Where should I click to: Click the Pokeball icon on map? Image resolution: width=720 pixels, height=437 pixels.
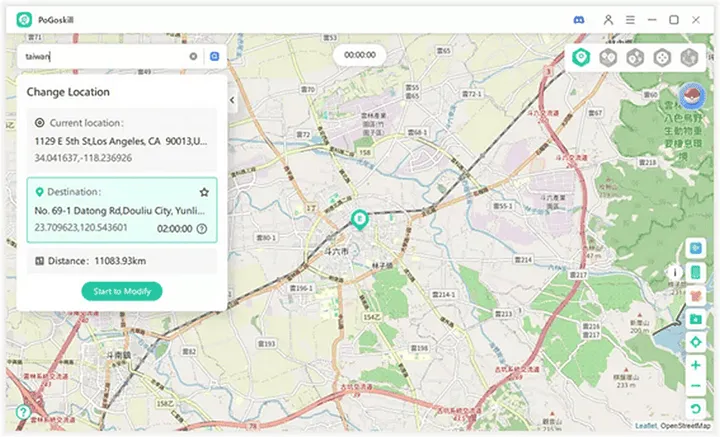(689, 97)
